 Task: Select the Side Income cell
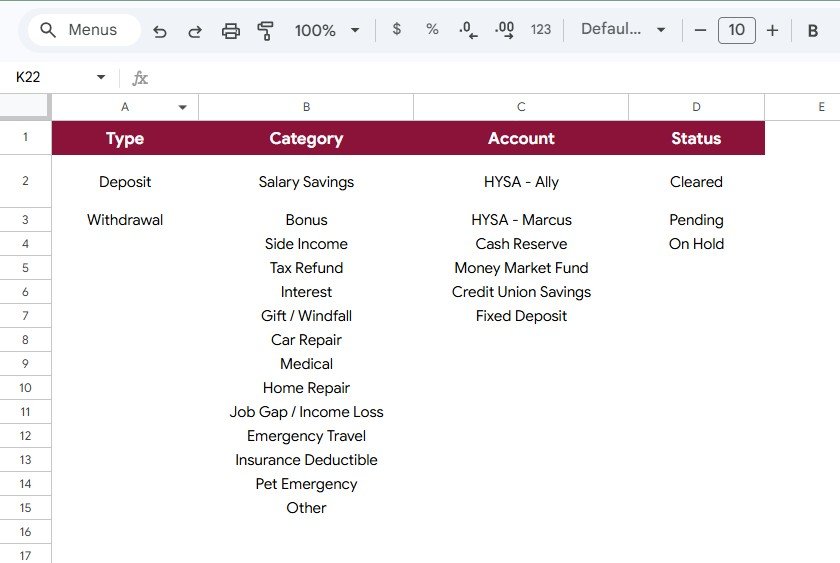306,244
